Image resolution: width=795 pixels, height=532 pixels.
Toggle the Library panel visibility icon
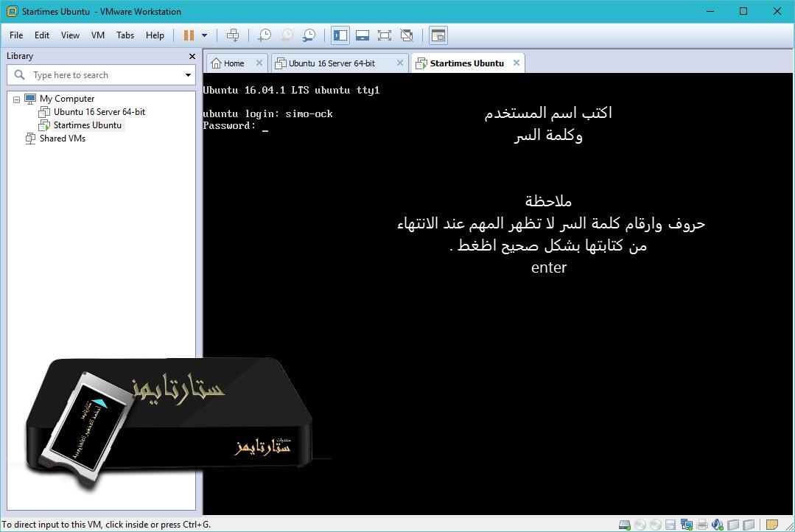(x=340, y=35)
